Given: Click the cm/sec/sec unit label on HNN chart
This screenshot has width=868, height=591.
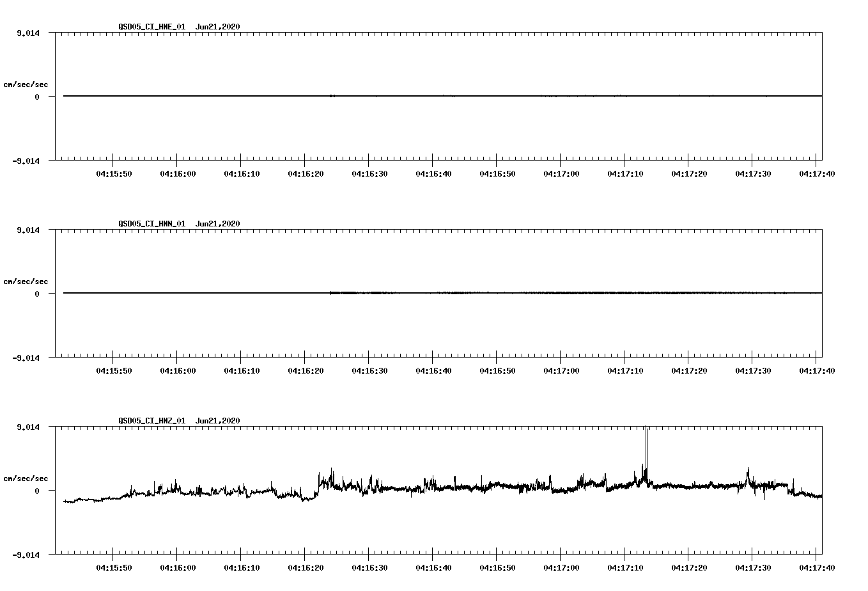Looking at the screenshot, I should tap(26, 281).
